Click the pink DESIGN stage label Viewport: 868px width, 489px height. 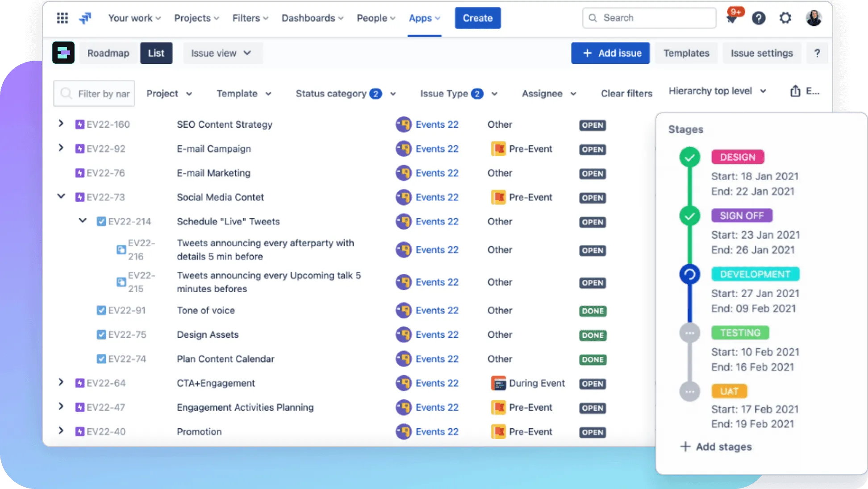[737, 157]
